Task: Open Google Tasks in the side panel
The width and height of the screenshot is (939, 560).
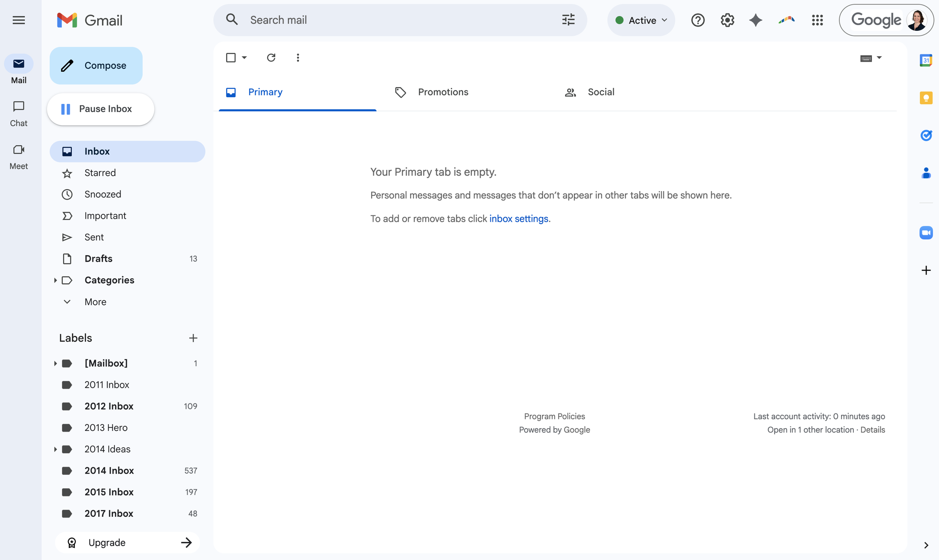Action: 926,135
